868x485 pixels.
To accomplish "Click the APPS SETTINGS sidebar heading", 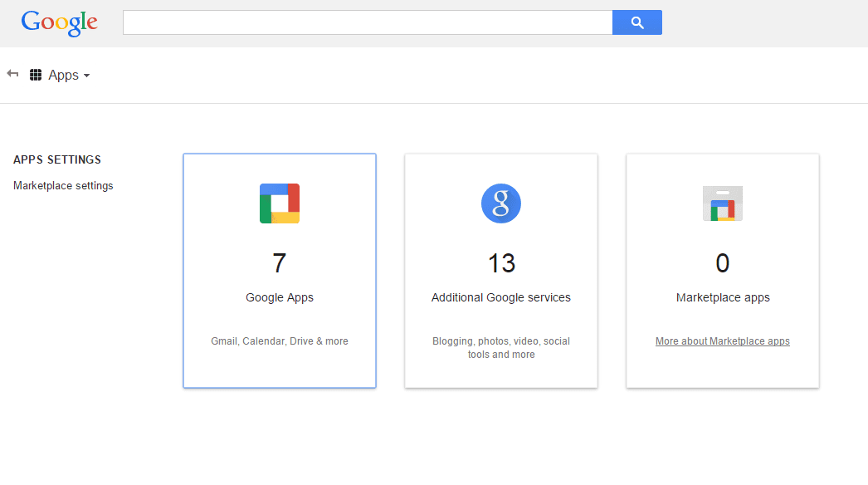I will 57,159.
